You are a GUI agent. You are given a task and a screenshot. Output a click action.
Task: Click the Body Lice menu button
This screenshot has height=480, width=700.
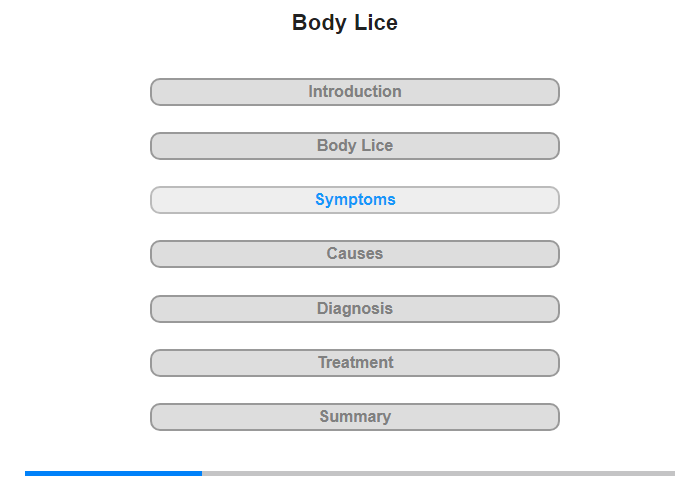tap(354, 146)
